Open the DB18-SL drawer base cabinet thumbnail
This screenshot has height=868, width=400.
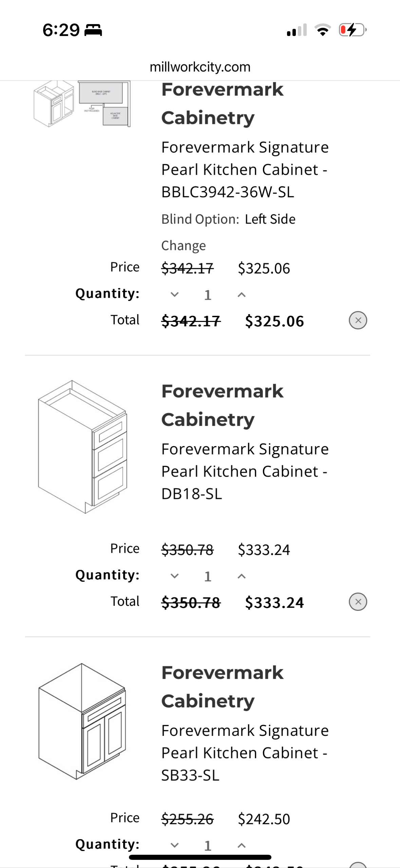click(x=82, y=447)
